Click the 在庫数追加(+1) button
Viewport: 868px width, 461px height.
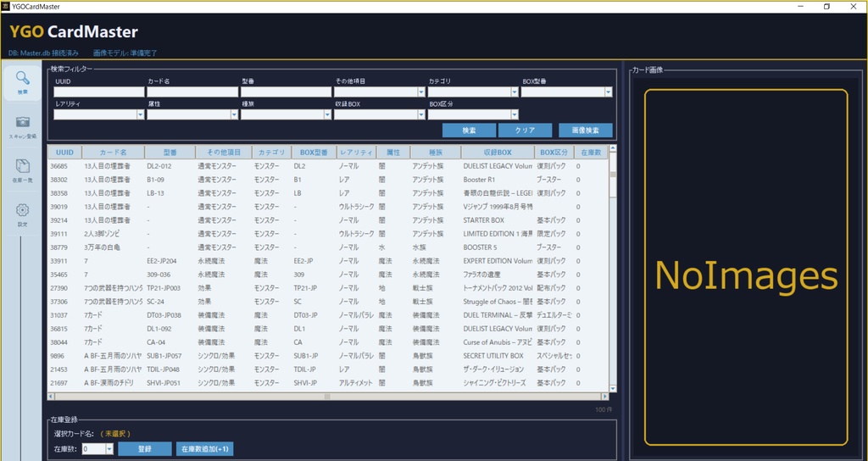[204, 449]
